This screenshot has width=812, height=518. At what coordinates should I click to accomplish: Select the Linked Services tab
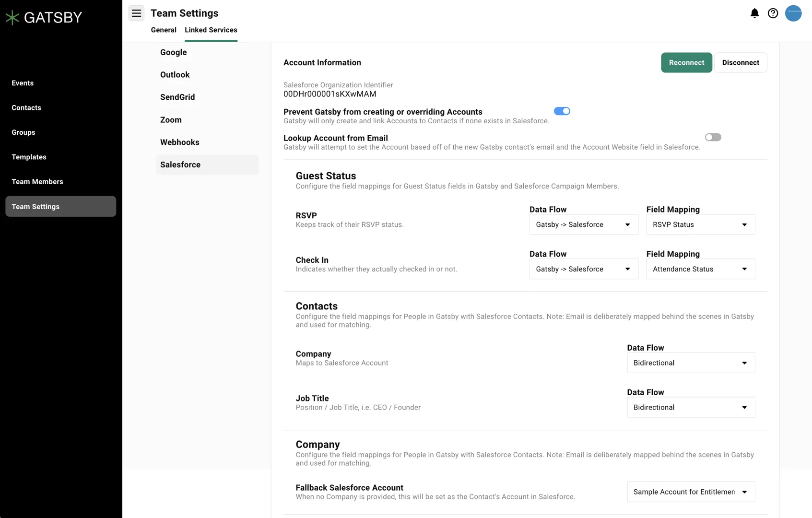click(211, 30)
